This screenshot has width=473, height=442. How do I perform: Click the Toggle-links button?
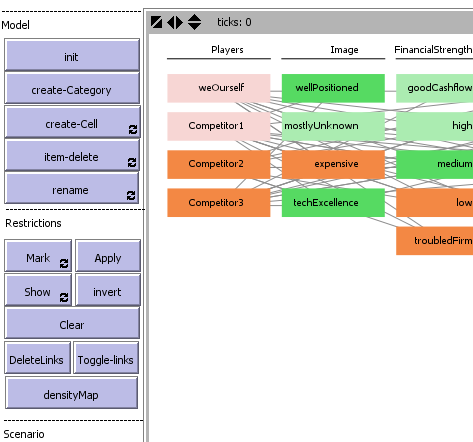(106, 357)
